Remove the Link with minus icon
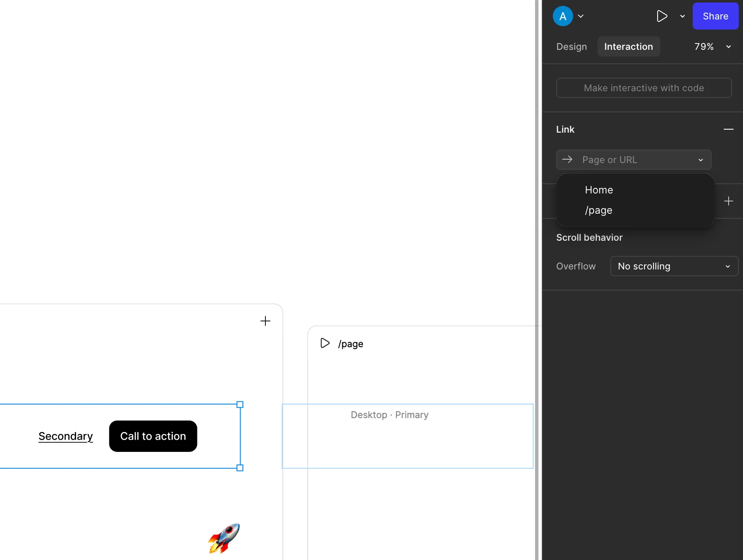 pos(728,129)
